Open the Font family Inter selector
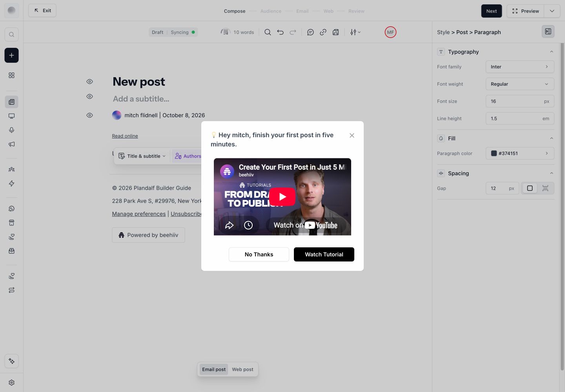565x392 pixels. (x=520, y=67)
